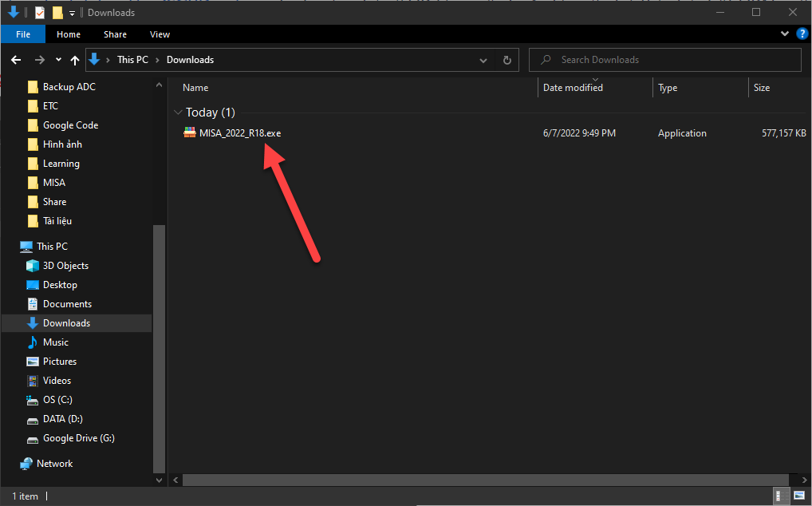Screen dimensions: 812x506
Task: Click This PC in the address bar
Action: point(132,60)
